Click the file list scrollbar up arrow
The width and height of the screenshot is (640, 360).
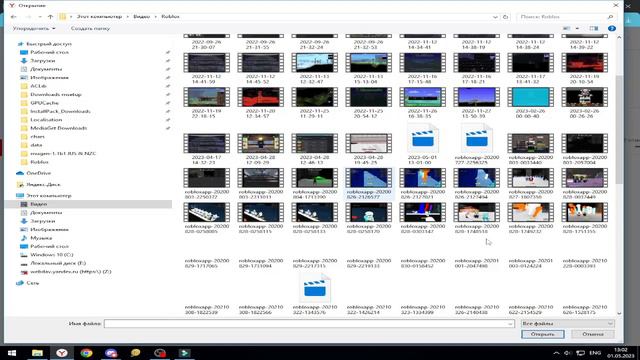click(619, 38)
